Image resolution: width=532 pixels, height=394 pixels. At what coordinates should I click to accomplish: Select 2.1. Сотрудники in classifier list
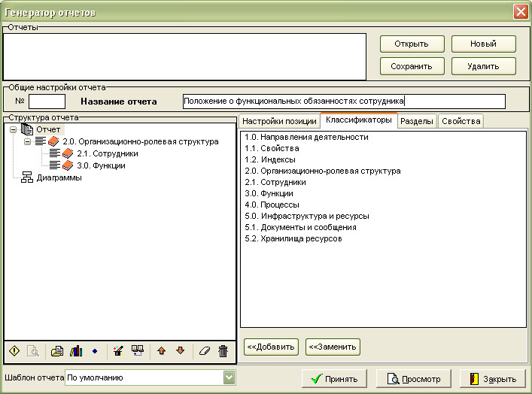click(275, 182)
